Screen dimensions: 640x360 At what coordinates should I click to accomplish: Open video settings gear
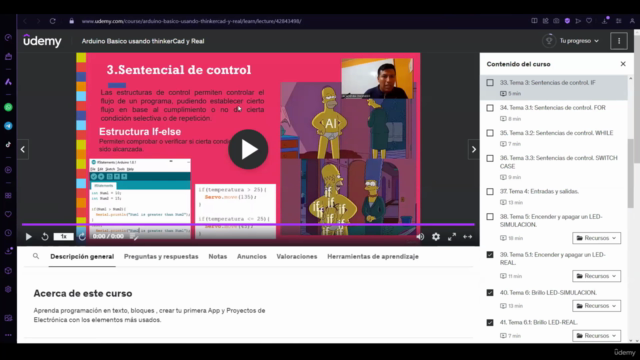coord(436,237)
